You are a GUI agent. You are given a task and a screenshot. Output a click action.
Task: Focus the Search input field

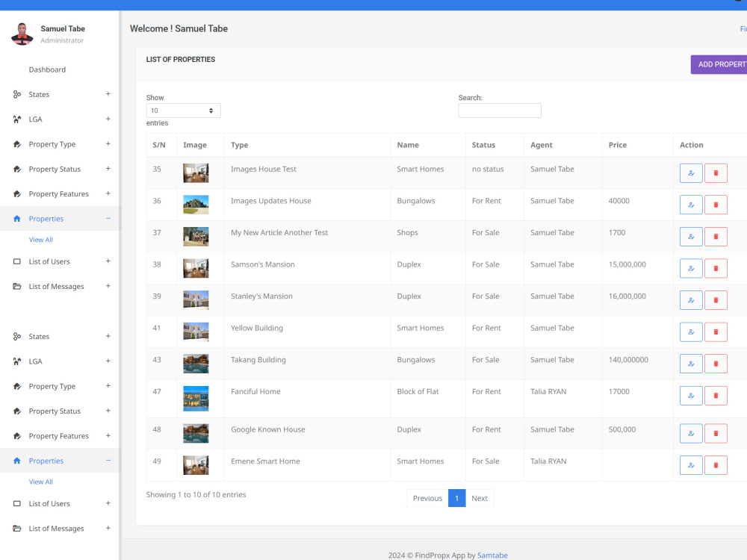[x=500, y=111]
